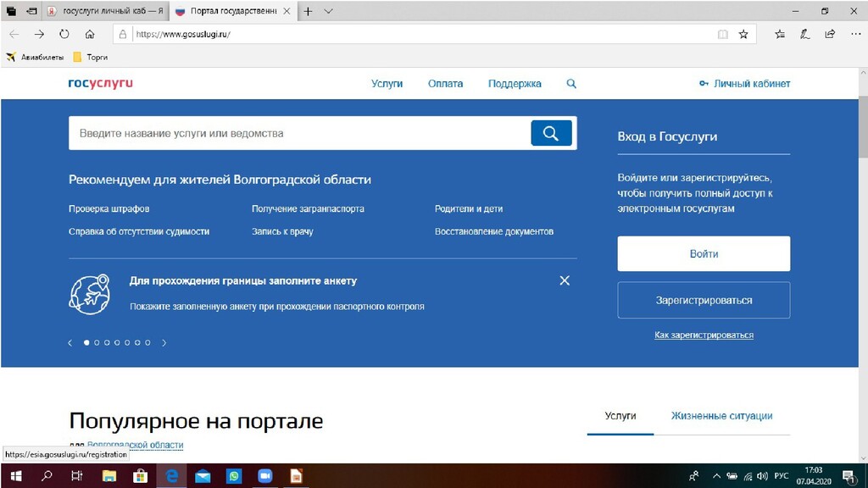Screen dimensions: 868x488
Task: Show tab previews chevron
Action: [x=328, y=11]
